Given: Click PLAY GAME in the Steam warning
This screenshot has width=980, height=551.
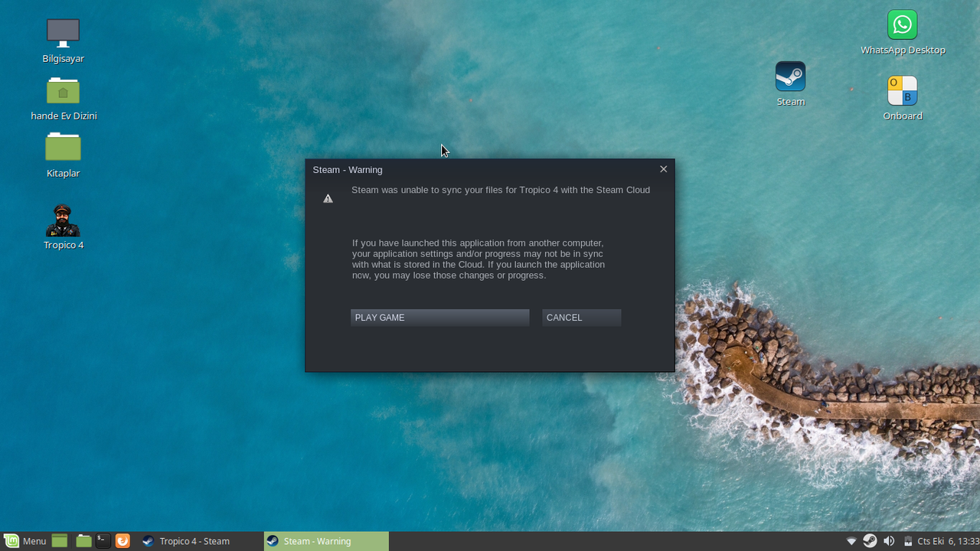Looking at the screenshot, I should (x=439, y=318).
